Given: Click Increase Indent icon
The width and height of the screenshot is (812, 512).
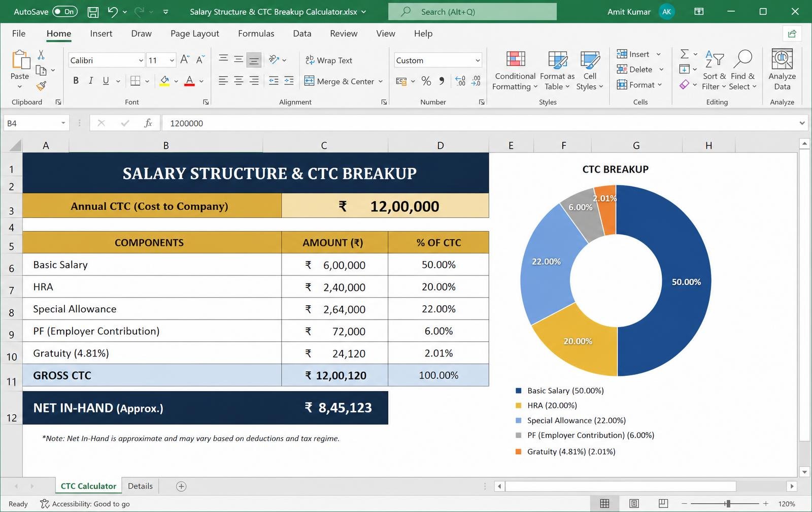Looking at the screenshot, I should [x=289, y=81].
